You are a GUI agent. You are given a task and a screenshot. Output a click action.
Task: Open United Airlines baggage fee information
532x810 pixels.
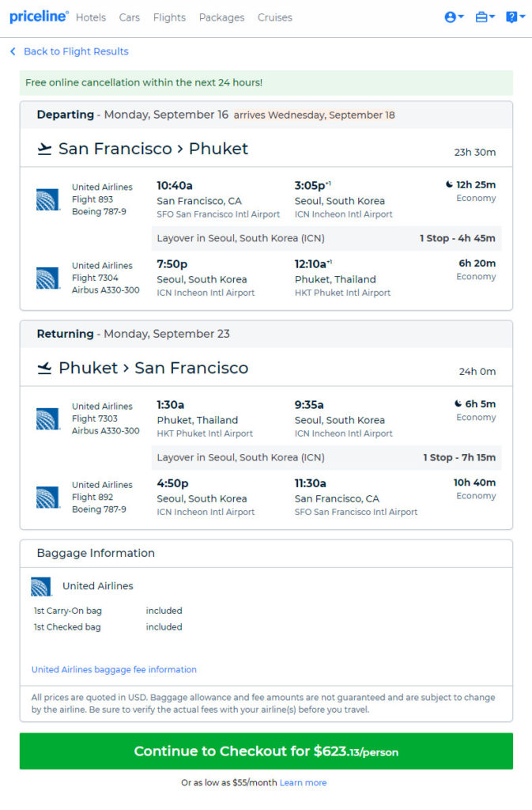[x=114, y=669]
